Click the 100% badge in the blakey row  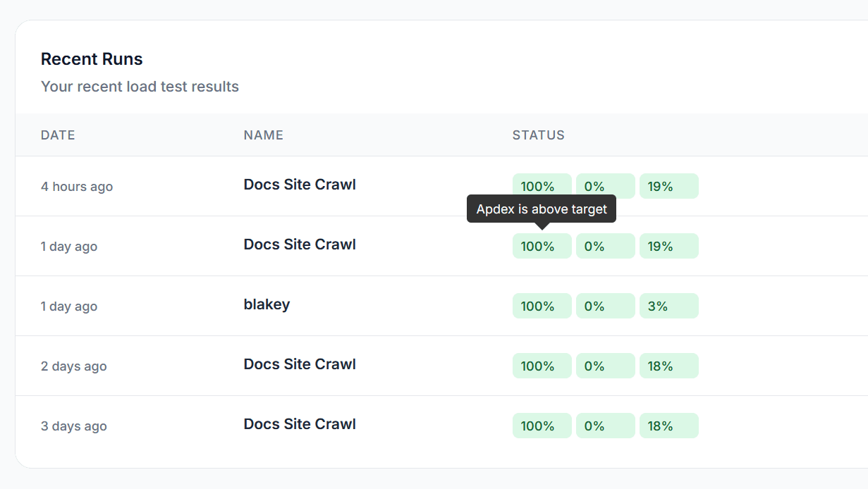click(x=542, y=306)
